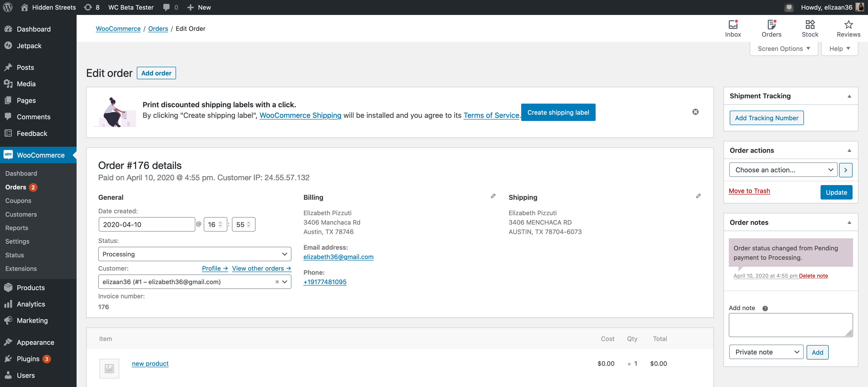Edit billing address with pencil icon
Screen dimensions: 868x387
tap(493, 196)
